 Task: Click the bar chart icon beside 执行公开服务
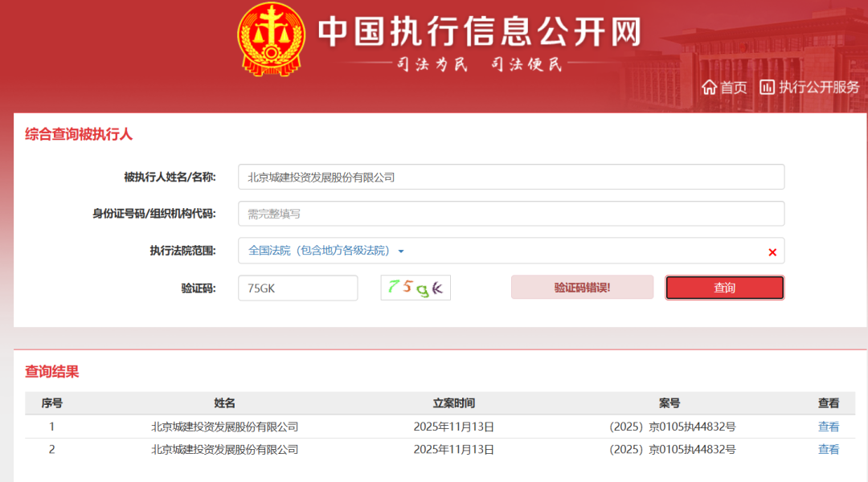pyautogui.click(x=768, y=87)
